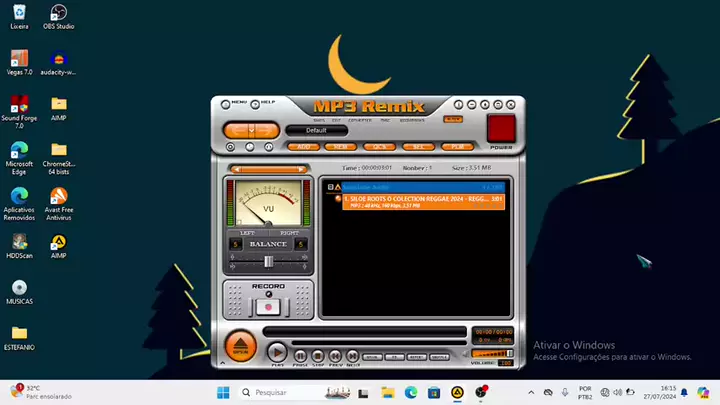The image size is (720, 405).
Task: Open the Default preset dropdown
Action: click(316, 130)
